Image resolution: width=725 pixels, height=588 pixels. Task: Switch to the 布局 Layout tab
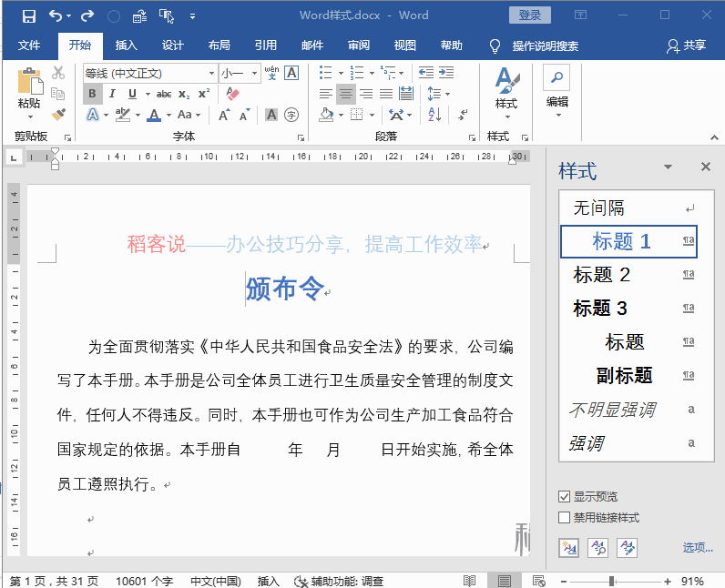[220, 46]
